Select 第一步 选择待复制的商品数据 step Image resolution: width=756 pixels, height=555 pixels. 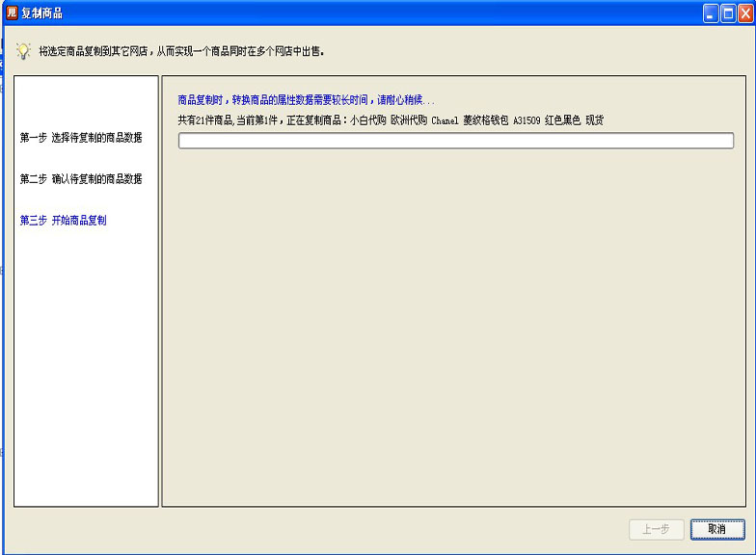point(81,137)
